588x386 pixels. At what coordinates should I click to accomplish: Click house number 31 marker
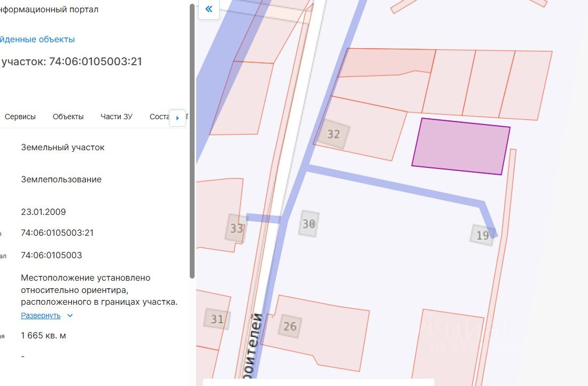pos(216,319)
